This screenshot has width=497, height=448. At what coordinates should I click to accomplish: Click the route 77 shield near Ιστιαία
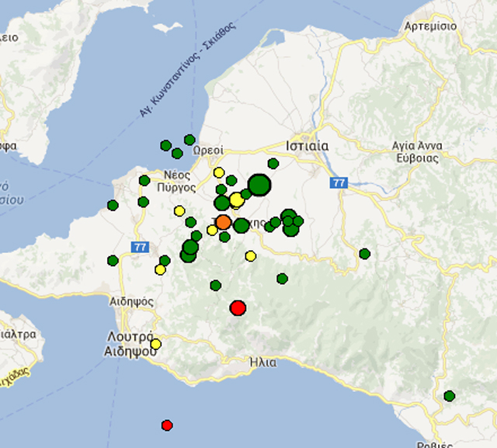click(x=338, y=183)
